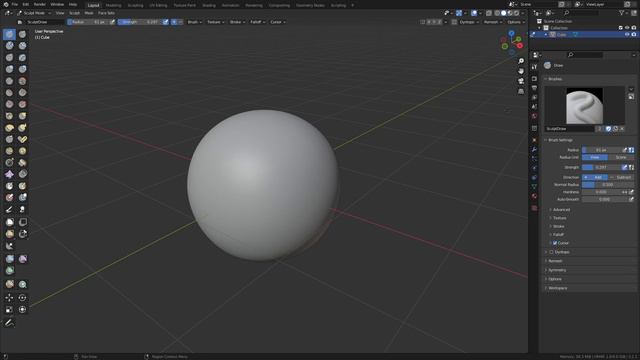Select the Move transform tool
Image resolution: width=640 pixels, height=360 pixels.
(x=9, y=298)
